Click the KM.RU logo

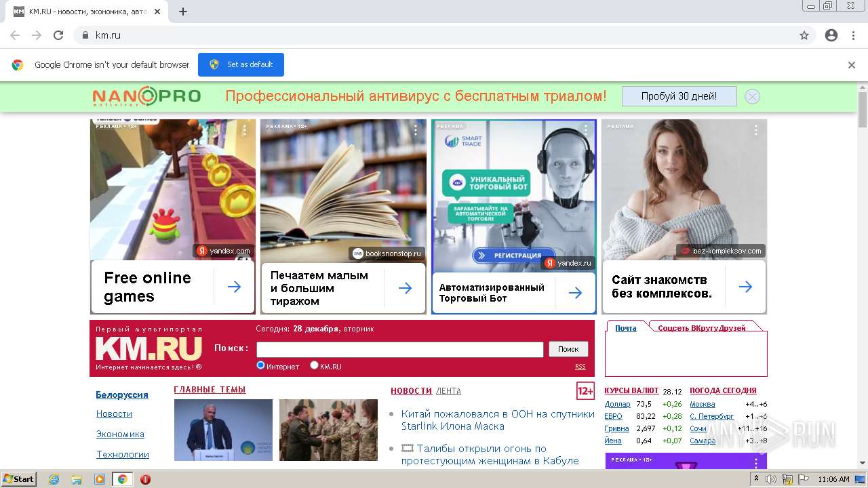click(149, 348)
